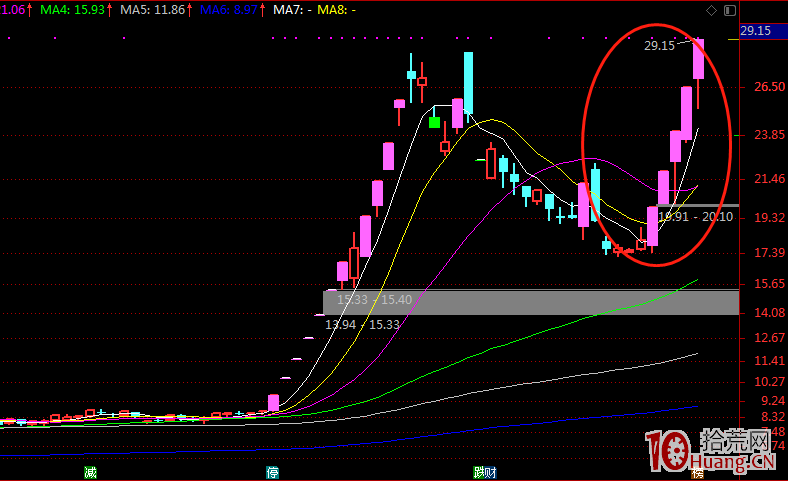788x481 pixels.
Task: Select the MA7 indicator label
Action: tap(292, 10)
